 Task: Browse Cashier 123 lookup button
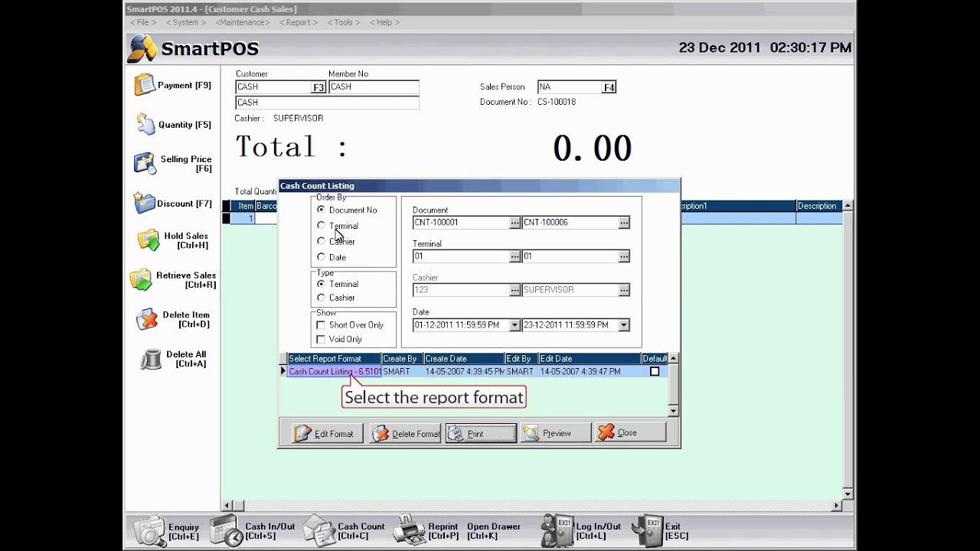514,290
